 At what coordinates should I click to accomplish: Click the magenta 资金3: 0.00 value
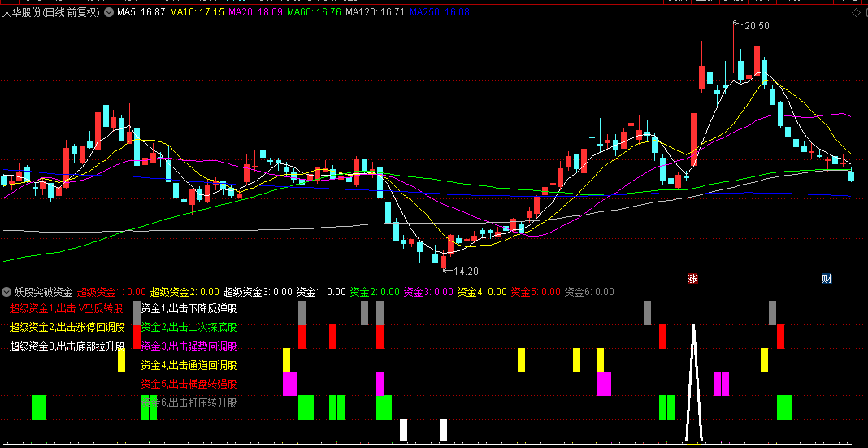tap(428, 291)
